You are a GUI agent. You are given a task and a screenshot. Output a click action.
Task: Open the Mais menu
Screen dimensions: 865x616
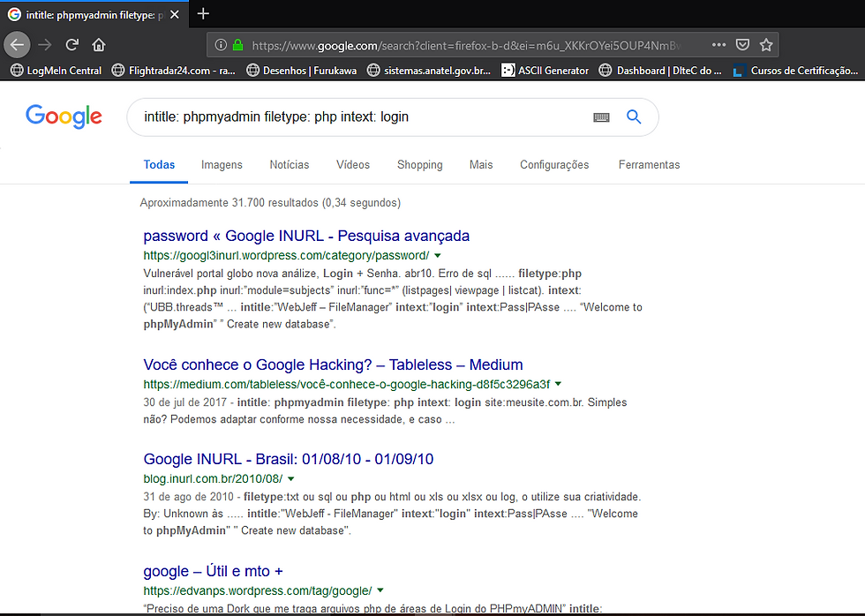click(481, 165)
